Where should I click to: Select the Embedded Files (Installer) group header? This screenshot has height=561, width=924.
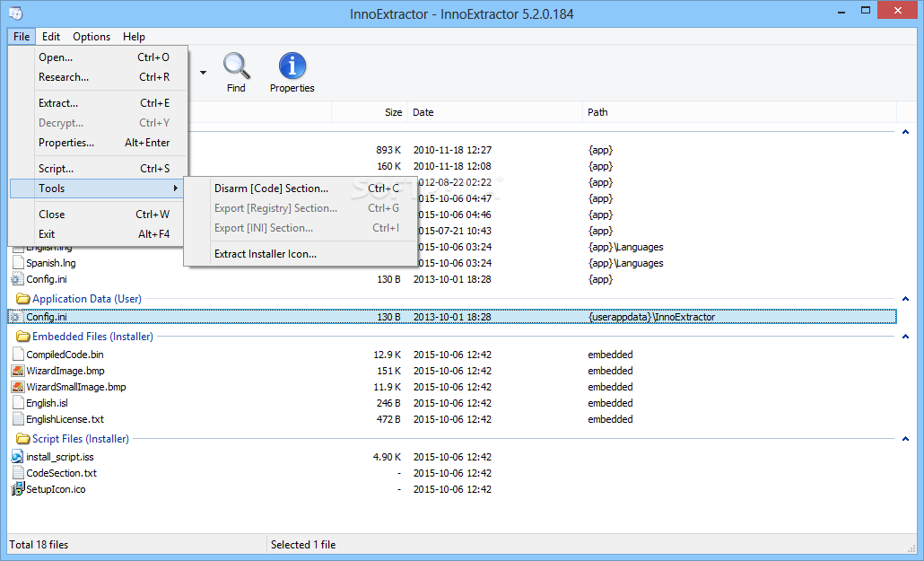(x=92, y=337)
